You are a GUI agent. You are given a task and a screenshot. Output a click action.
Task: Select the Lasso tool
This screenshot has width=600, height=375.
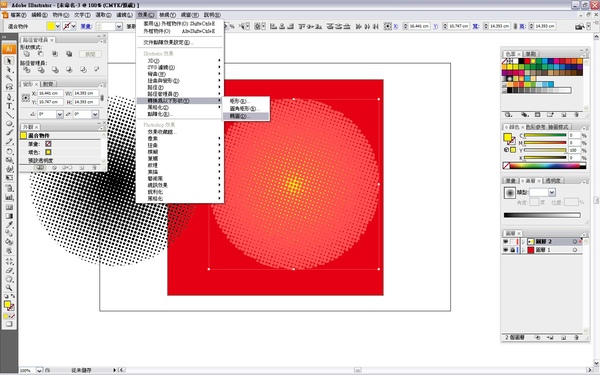[x=9, y=87]
